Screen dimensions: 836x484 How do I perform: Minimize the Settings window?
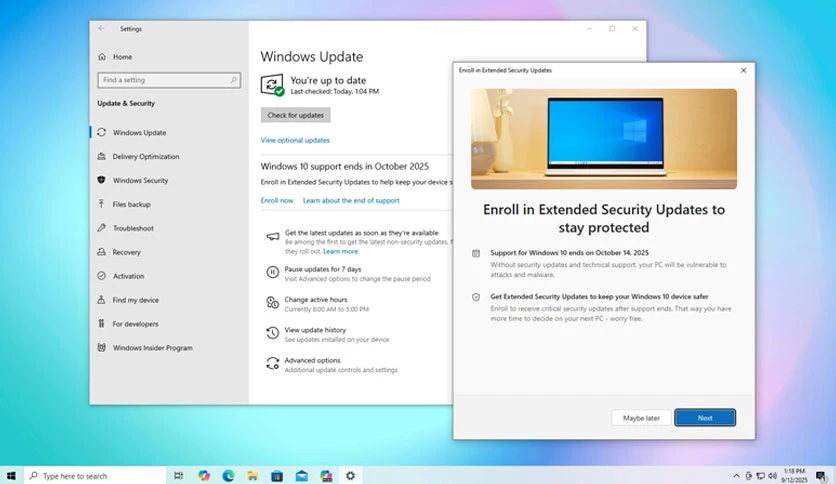coord(589,29)
